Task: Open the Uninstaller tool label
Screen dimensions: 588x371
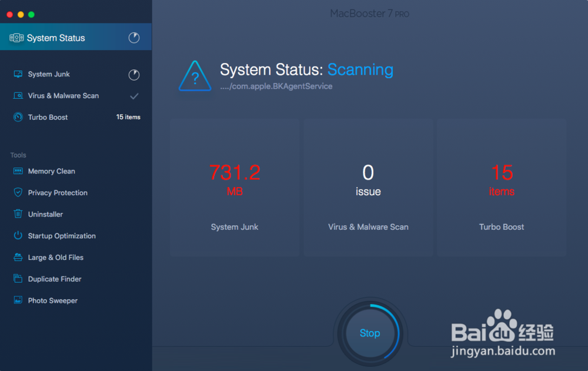Action: [x=45, y=214]
